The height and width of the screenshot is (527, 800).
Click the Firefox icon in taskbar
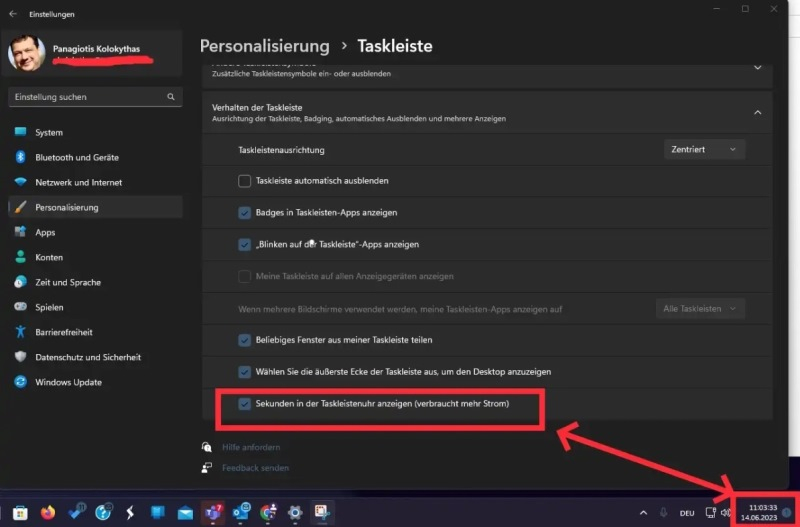[48, 512]
